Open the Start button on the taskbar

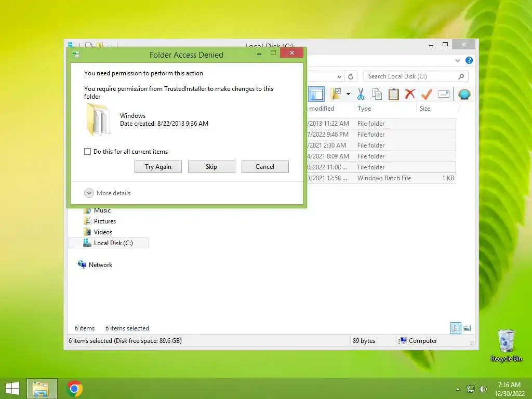(x=12, y=389)
